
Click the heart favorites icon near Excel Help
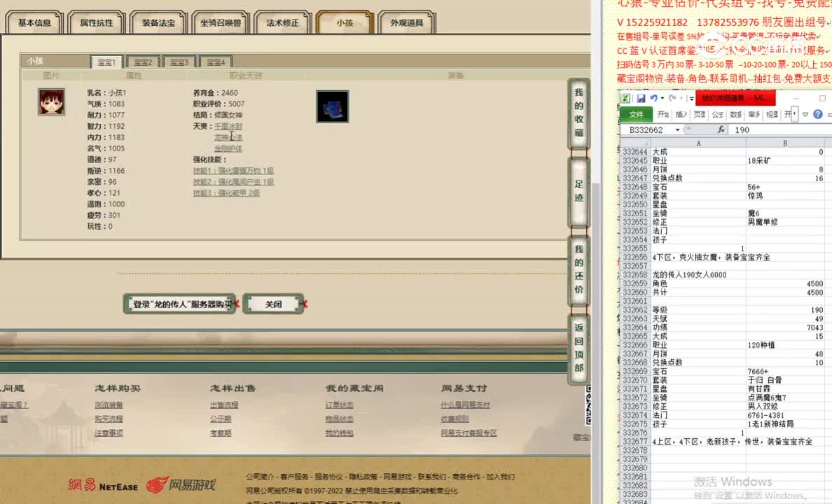pyautogui.click(x=805, y=113)
